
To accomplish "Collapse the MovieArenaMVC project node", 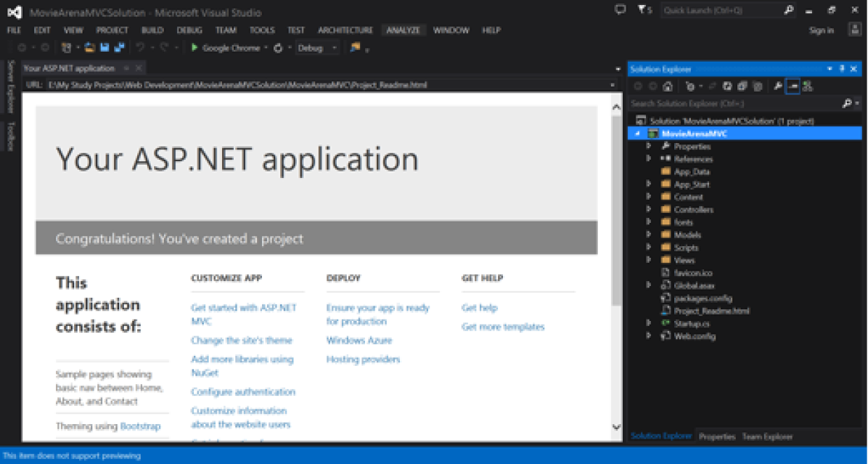I will 637,134.
